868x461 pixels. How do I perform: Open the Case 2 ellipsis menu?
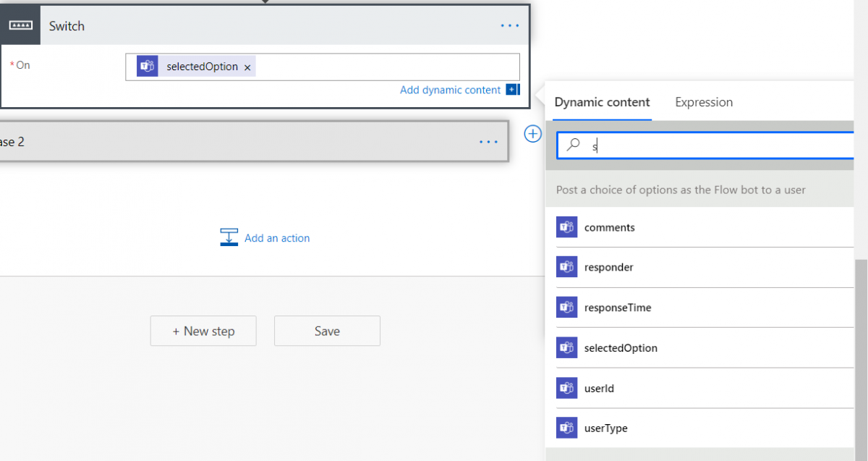tap(488, 141)
